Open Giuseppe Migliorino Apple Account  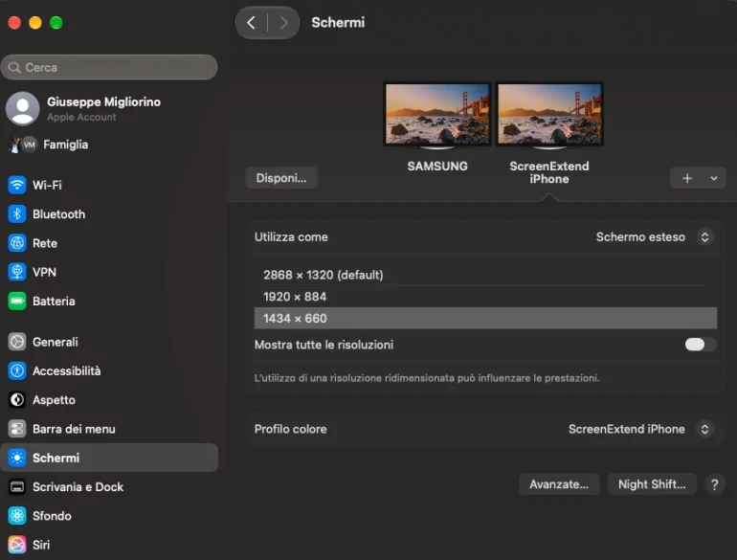tap(109, 108)
